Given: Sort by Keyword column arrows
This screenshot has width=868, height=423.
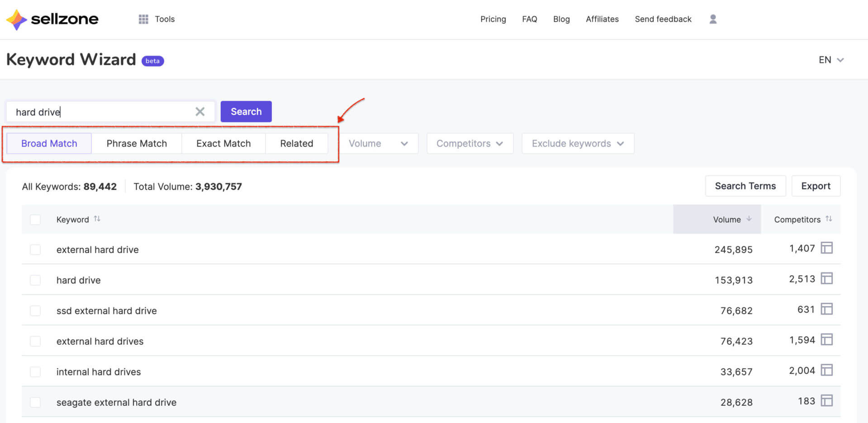Looking at the screenshot, I should click(x=97, y=219).
